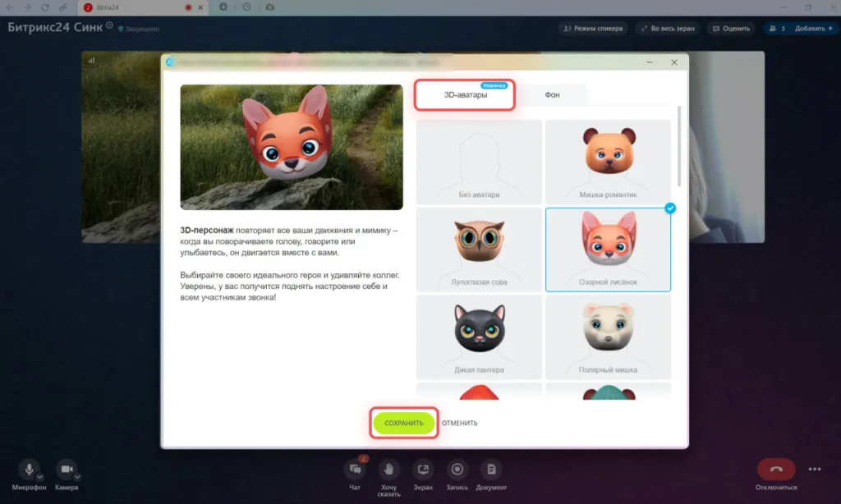Start screen sharing via Экран

(x=424, y=470)
